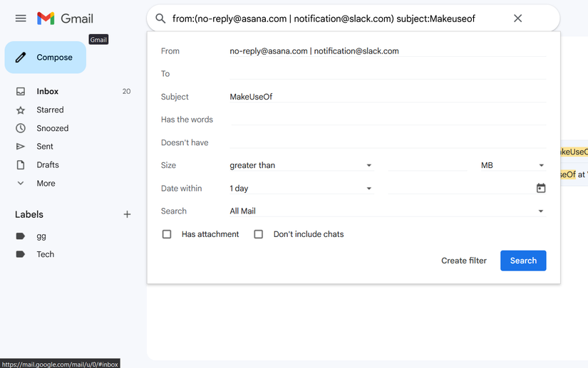Click the Inbox unread count 20
Viewport: 588px width, 368px height.
pos(126,91)
